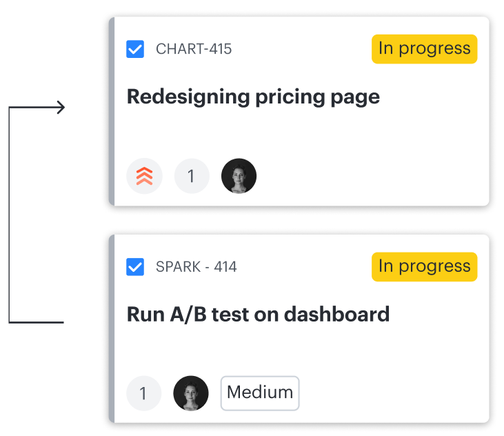Open the Redesigning pricing page title
504x436 pixels.
click(x=253, y=97)
